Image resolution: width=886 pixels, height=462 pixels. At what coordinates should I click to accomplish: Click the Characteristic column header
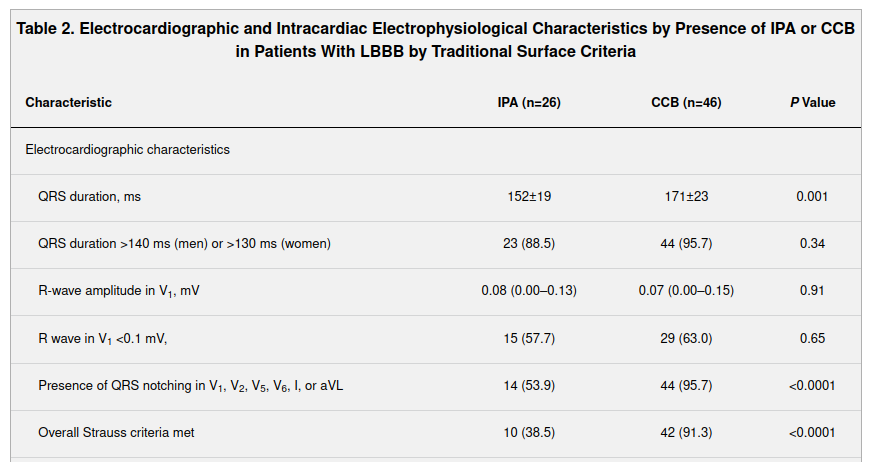(x=68, y=103)
